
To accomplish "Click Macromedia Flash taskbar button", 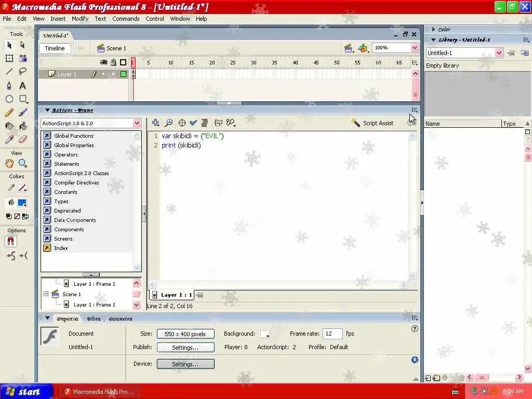I will coord(99,392).
